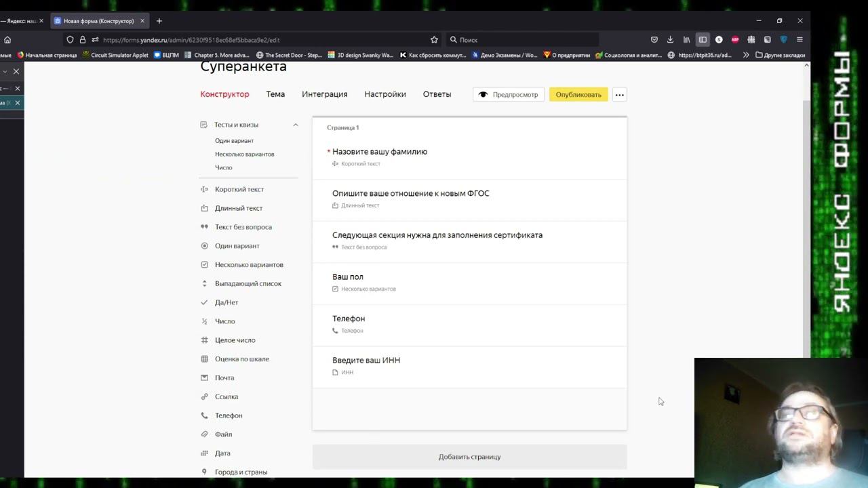
Task: Focus the Поиск search field
Action: click(522, 40)
